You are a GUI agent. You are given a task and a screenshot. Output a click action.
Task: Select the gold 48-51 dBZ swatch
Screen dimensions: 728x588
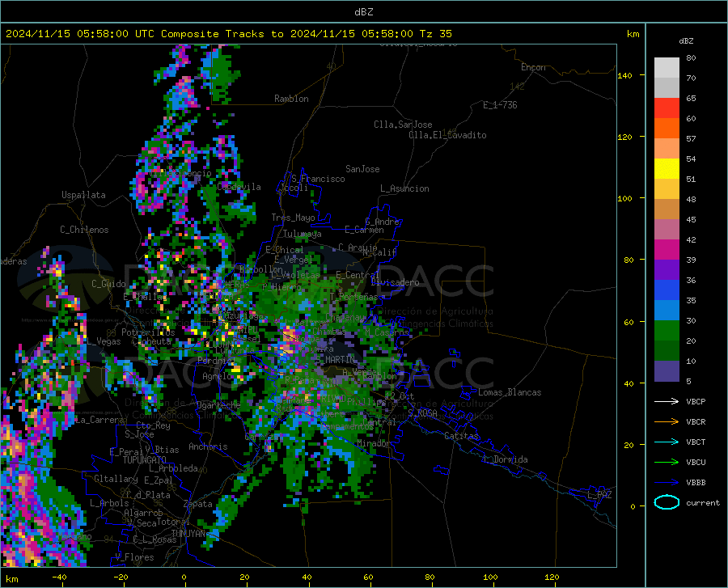click(667, 189)
